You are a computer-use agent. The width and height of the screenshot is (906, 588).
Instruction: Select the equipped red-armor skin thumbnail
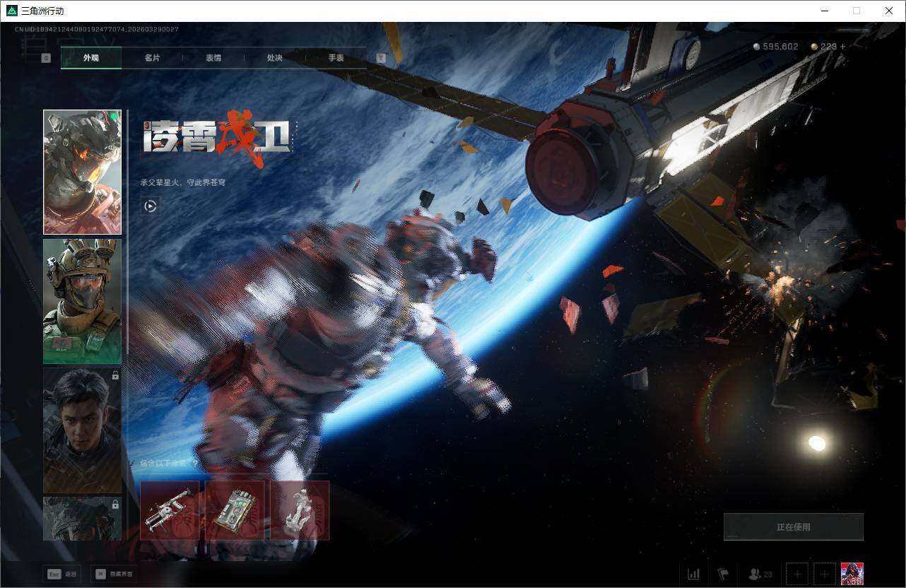(82, 172)
